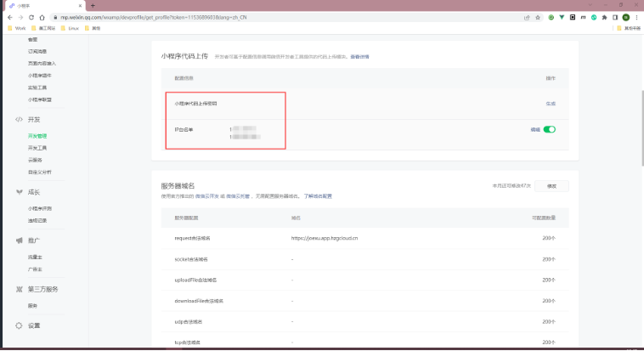The height and width of the screenshot is (351, 644).
Task: Open the Extensions puzzle-piece menu
Action: click(x=605, y=17)
